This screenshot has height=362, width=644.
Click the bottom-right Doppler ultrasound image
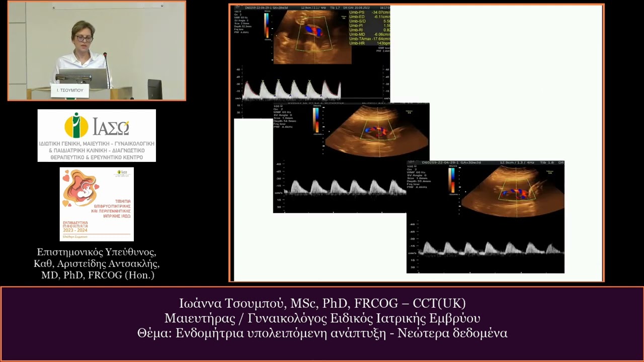486,217
